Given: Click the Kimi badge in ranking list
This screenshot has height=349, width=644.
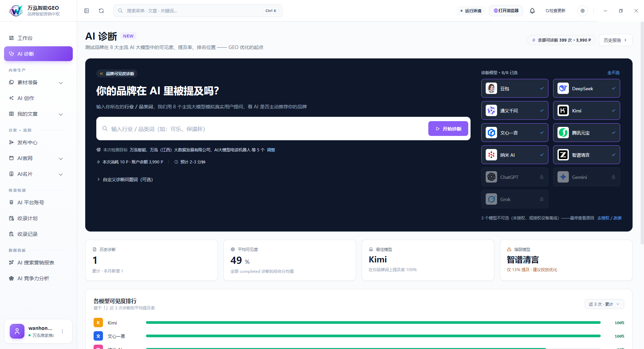Looking at the screenshot, I should (x=98, y=322).
